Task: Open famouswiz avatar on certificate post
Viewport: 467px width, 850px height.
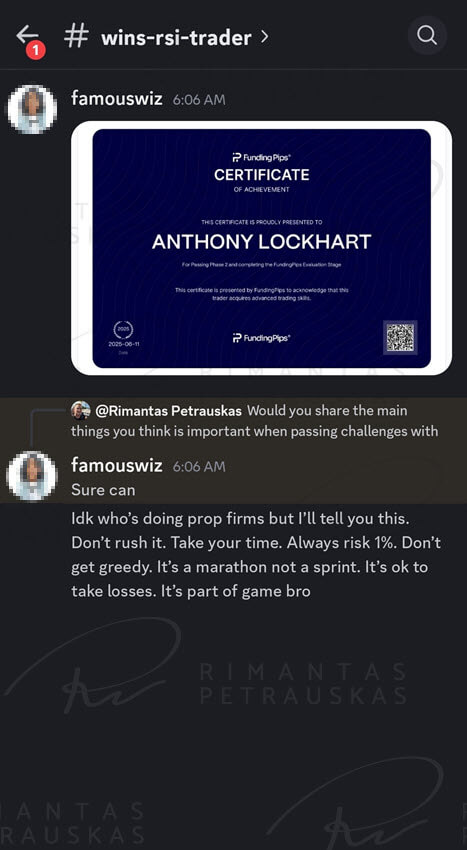Action: [32, 110]
